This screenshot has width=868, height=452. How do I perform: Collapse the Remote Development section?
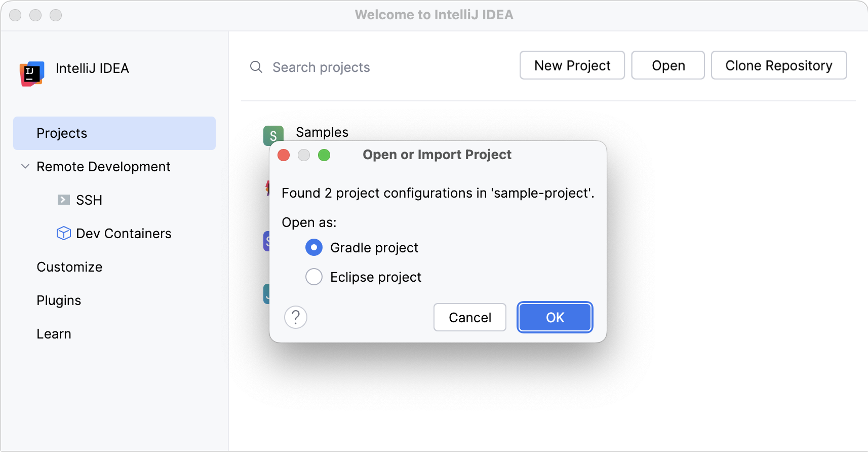click(x=25, y=166)
